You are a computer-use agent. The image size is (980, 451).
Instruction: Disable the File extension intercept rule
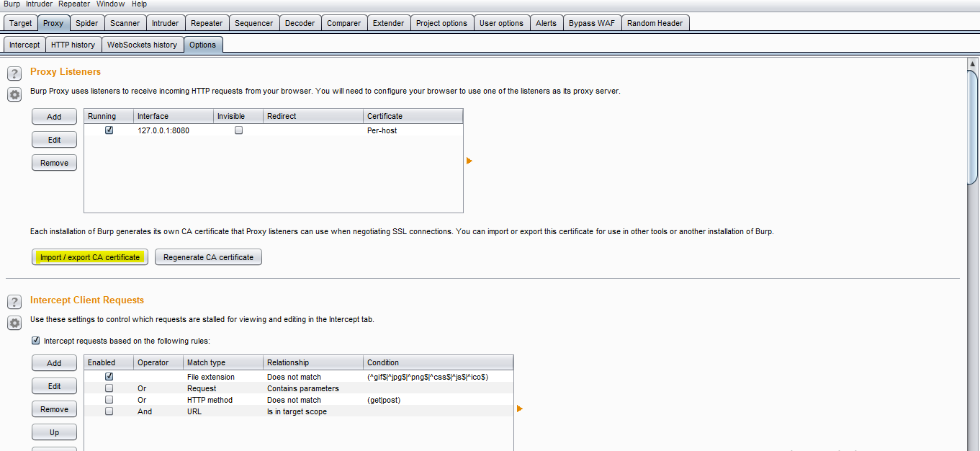tap(109, 377)
